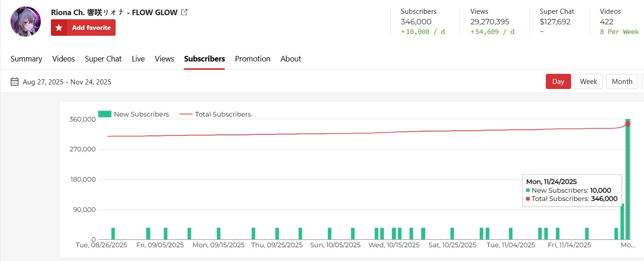Click the Riona Ch. channel avatar

[x=26, y=22]
